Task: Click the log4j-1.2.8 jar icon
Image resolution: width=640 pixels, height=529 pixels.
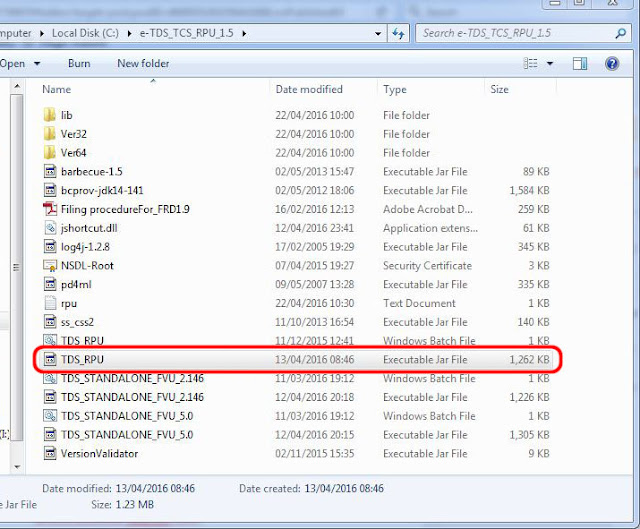Action: point(50,247)
